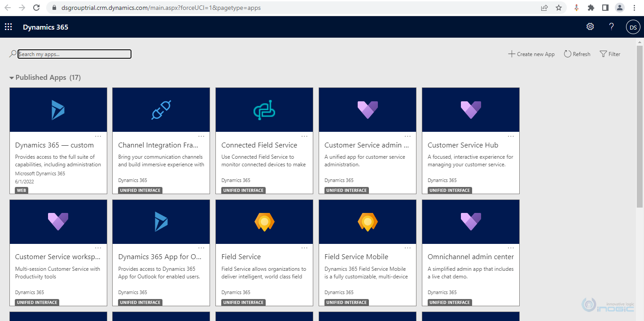This screenshot has height=321, width=644.
Task: Open more options for Channel Integration Framework
Action: [x=202, y=136]
